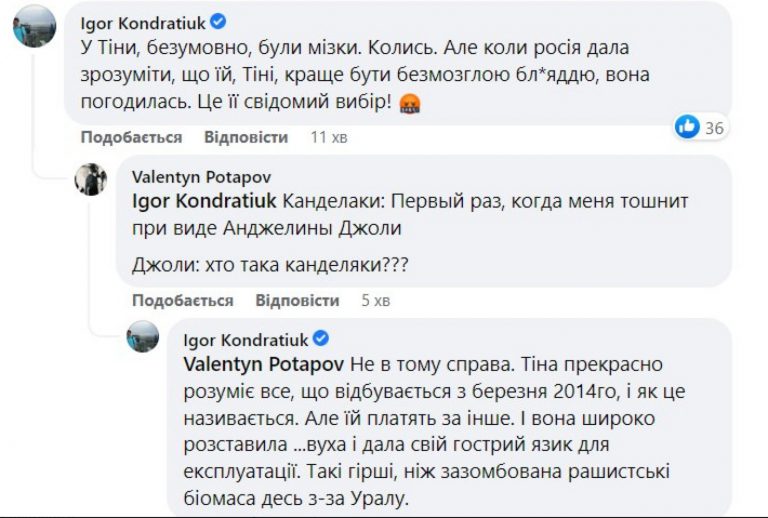Viewport: 768px width, 518px height.
Task: Click Відповісти under the top comment
Action: coord(246,137)
